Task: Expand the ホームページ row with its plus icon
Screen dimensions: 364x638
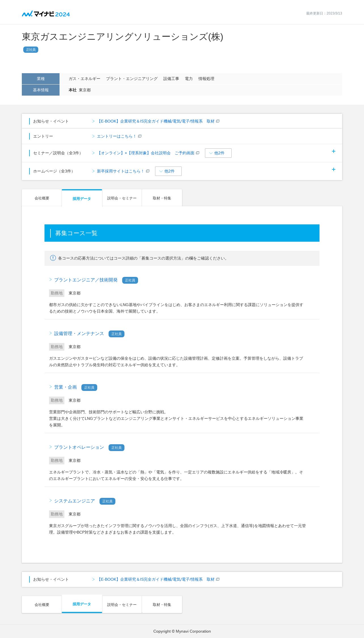Action: 334,169
